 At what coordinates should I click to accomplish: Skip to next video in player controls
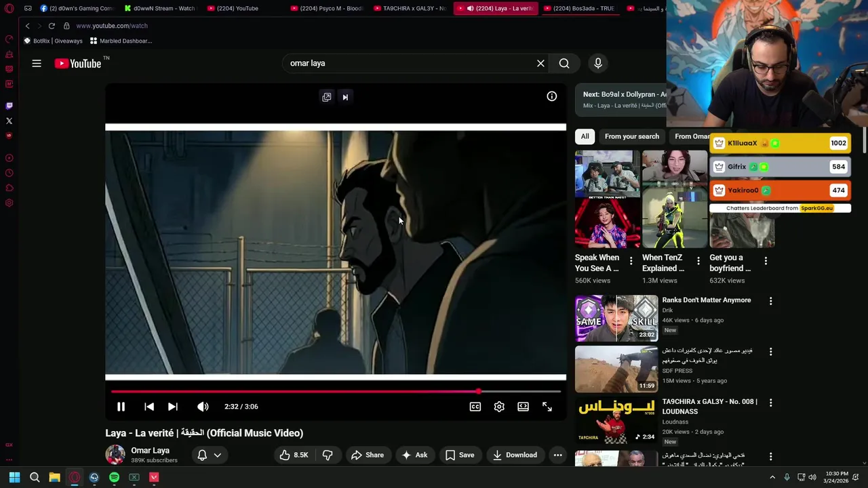coord(173,407)
